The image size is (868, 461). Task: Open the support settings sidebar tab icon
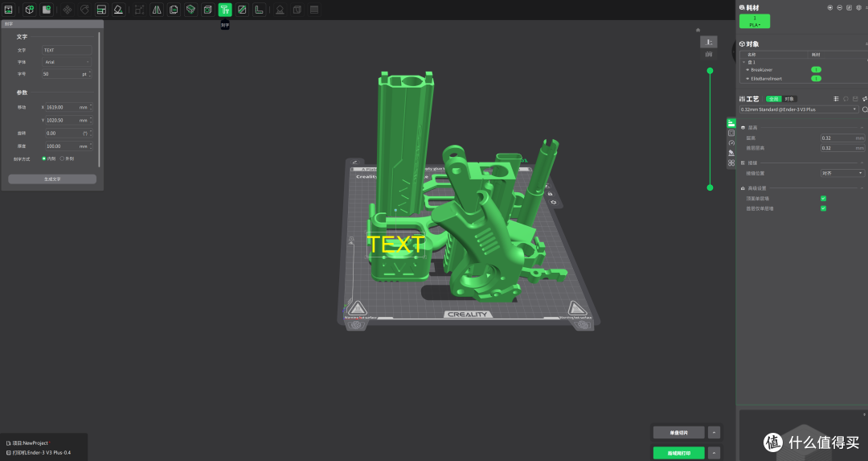731,153
